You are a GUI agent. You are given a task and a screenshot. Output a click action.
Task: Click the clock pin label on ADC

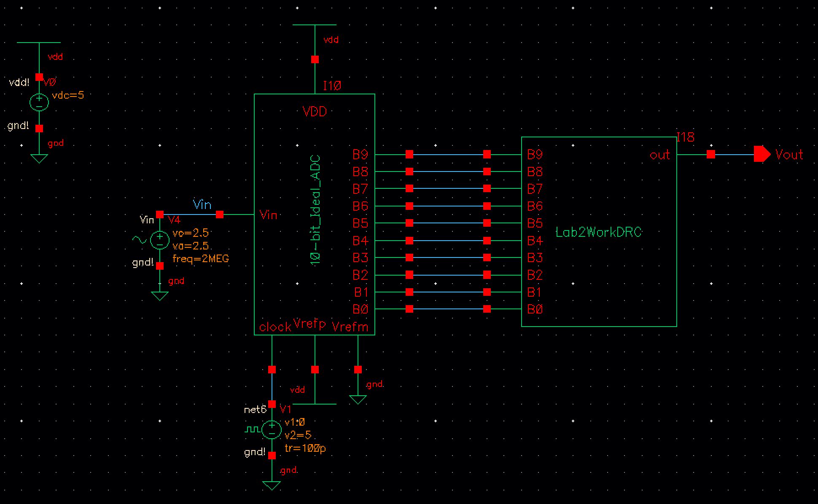pos(275,327)
